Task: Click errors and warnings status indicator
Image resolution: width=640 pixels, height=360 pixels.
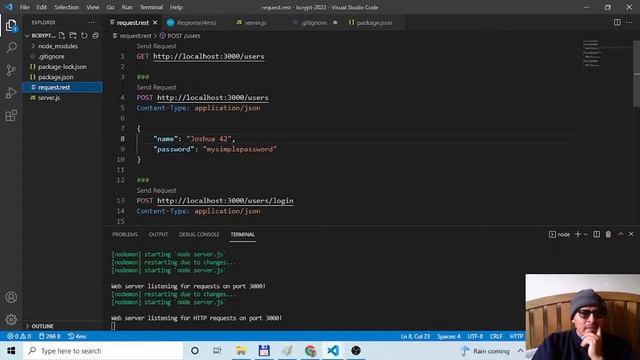Action: (x=19, y=336)
